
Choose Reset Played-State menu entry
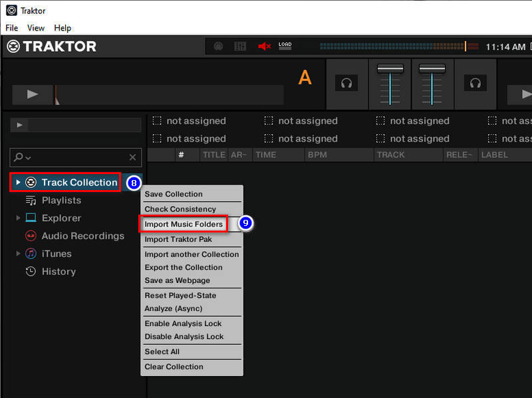coord(192,295)
